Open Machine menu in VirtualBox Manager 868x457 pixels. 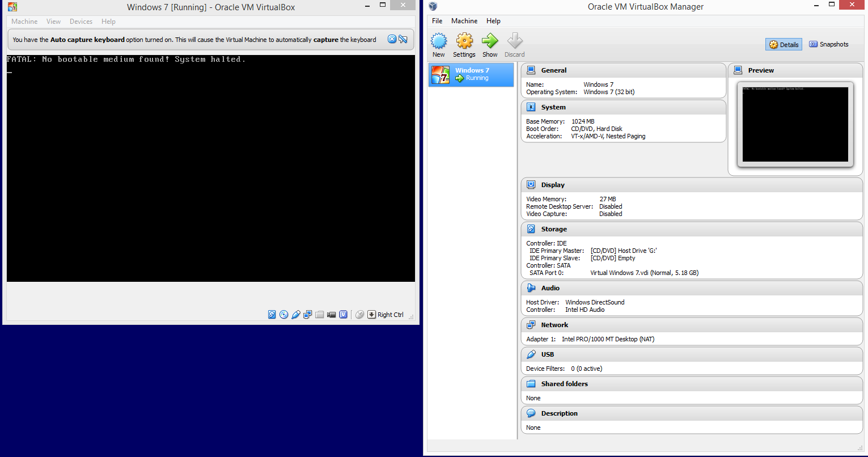tap(464, 21)
